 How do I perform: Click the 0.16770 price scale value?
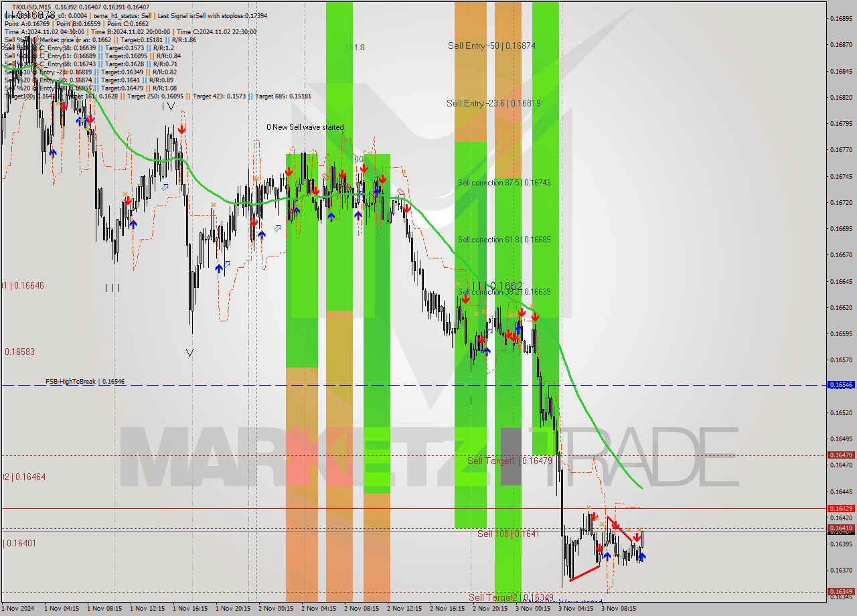click(x=841, y=150)
